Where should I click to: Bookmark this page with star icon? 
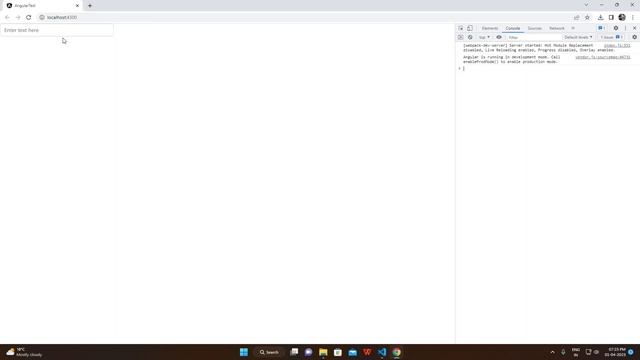(587, 18)
